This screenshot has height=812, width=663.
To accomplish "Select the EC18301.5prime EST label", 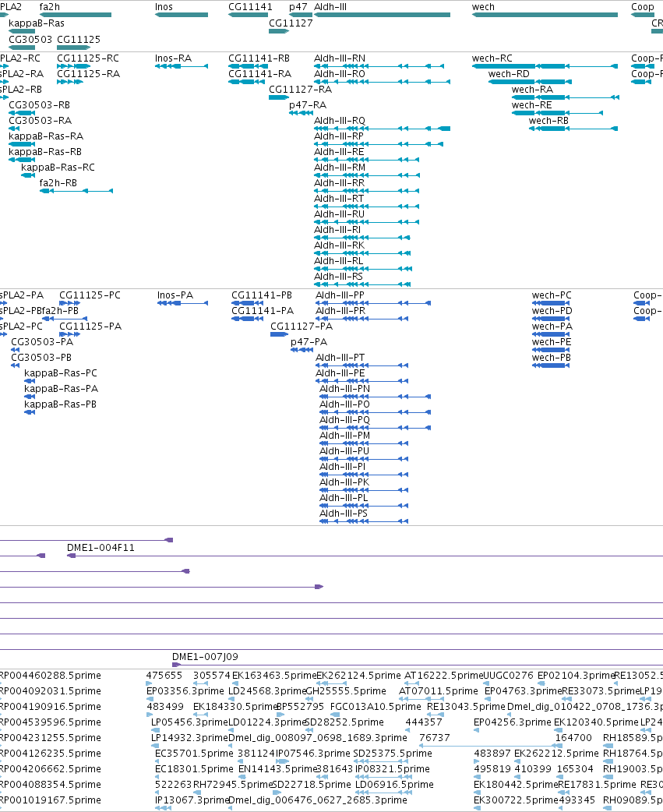I will [195, 768].
